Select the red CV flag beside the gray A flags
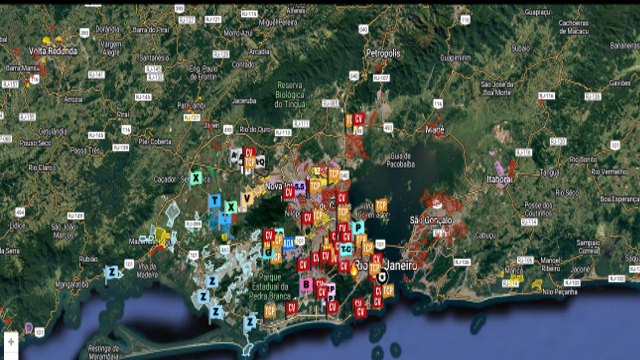This screenshot has width=640, height=360. [x=249, y=153]
